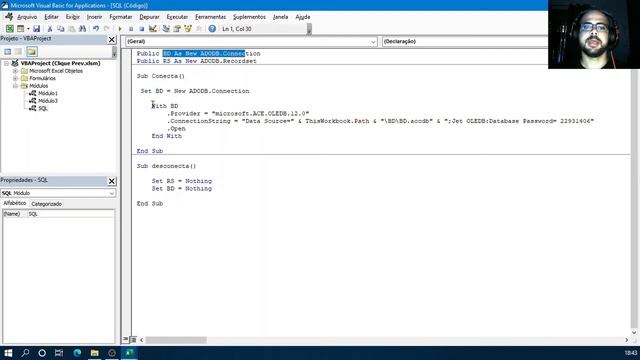Expand the Microsoft Excel Objetos folder
640x360 pixels.
(15, 71)
